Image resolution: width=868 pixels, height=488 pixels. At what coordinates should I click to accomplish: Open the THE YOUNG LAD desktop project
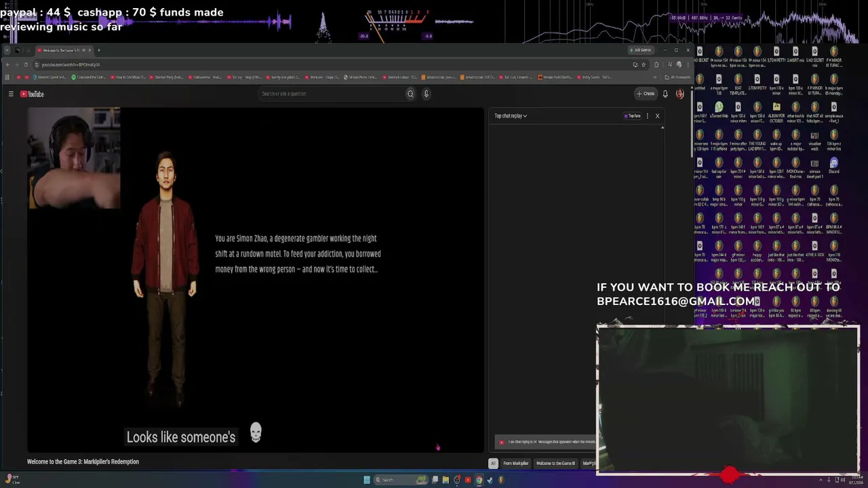(x=757, y=140)
